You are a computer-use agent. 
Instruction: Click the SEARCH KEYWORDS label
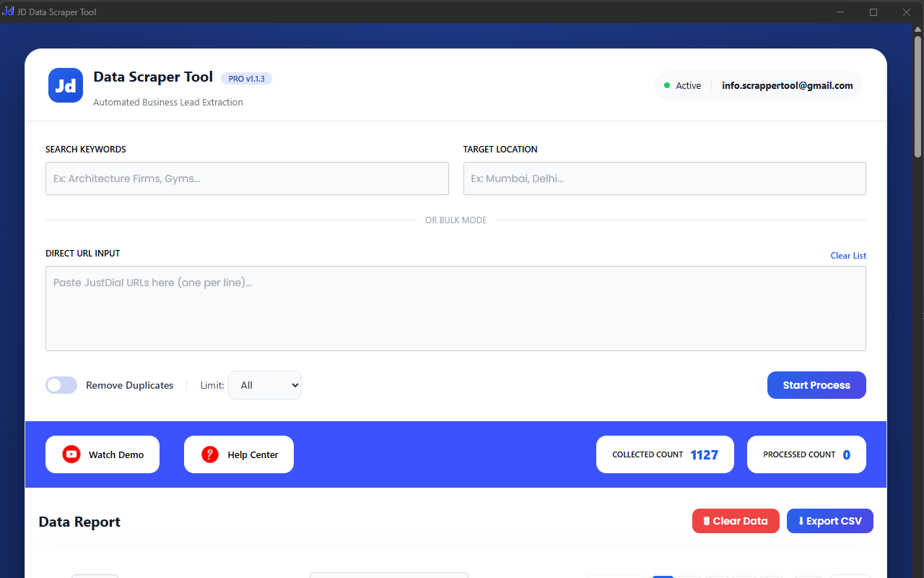coord(86,150)
